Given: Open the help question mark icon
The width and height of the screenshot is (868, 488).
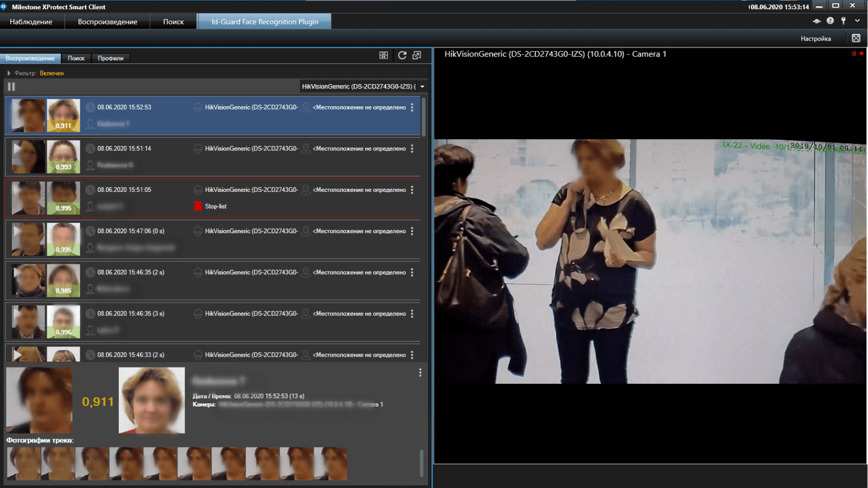Looking at the screenshot, I should click(830, 21).
